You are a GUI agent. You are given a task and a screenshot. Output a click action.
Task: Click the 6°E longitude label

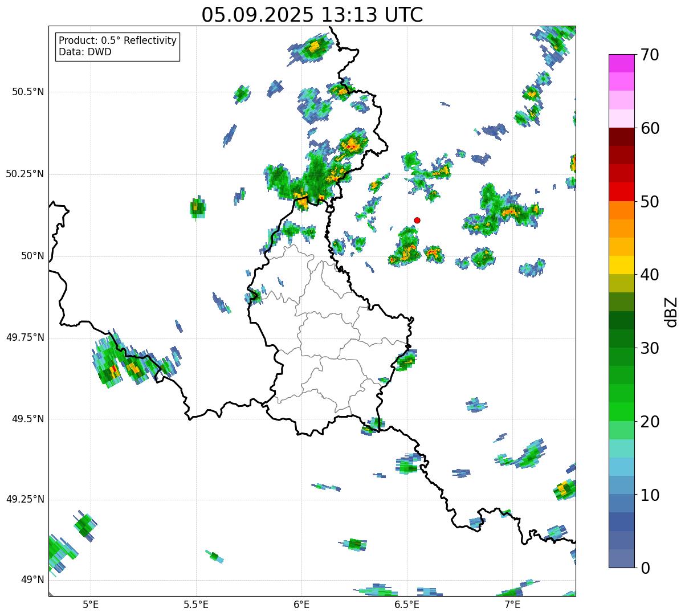click(x=301, y=605)
